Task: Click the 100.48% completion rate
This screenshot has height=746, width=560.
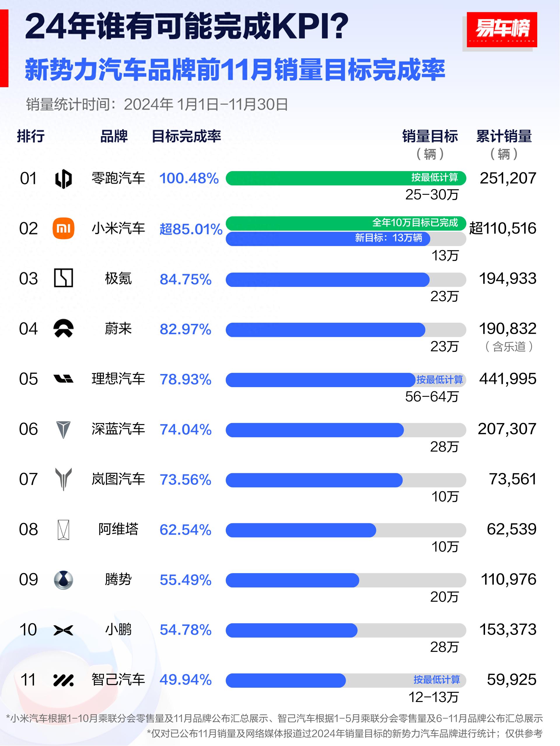Action: [x=189, y=178]
